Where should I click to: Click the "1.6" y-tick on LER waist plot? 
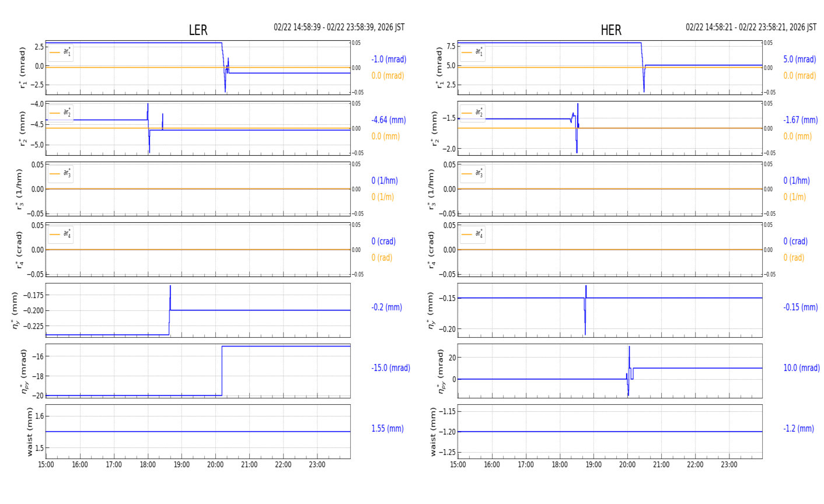coord(39,416)
